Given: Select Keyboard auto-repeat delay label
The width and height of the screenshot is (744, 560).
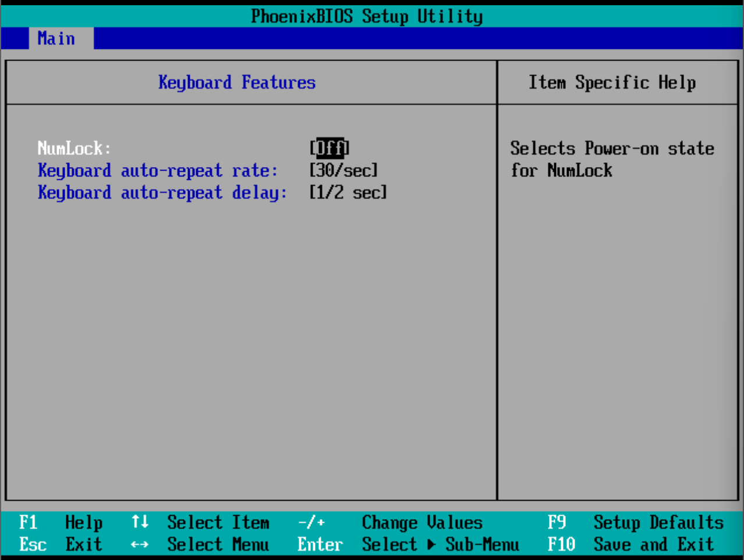Looking at the screenshot, I should 162,193.
